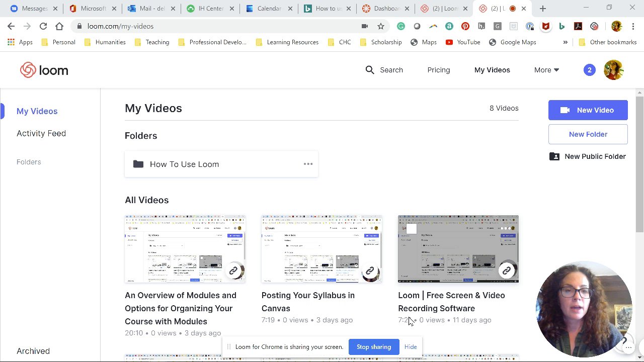Show hidden bookmarks with the double chevron
This screenshot has width=644, height=362.
[x=565, y=42]
